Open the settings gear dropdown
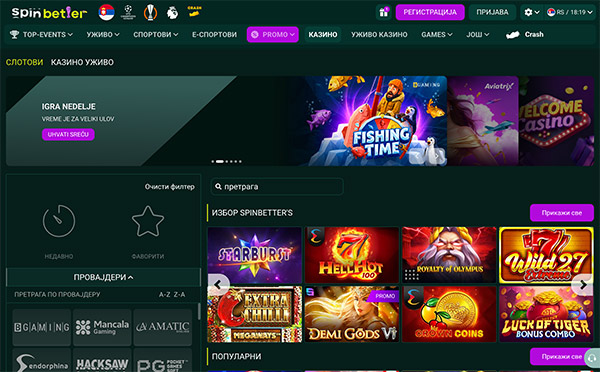600x372 pixels. click(532, 12)
